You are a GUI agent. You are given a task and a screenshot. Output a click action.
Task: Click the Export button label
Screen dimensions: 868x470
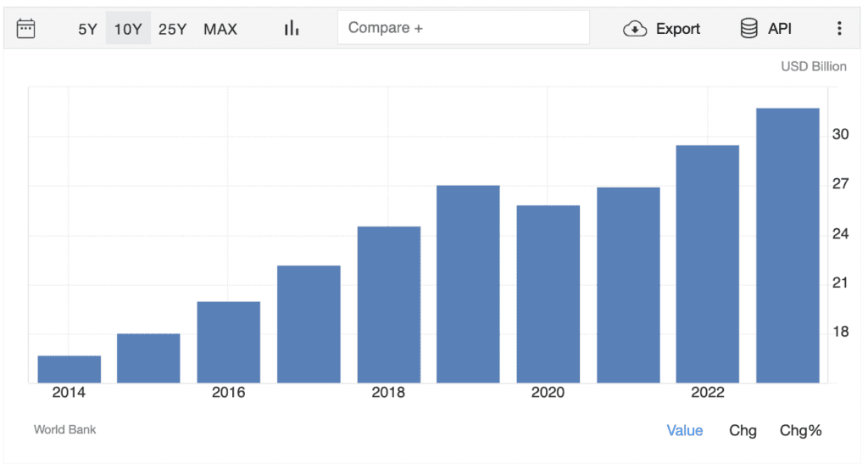coord(678,29)
